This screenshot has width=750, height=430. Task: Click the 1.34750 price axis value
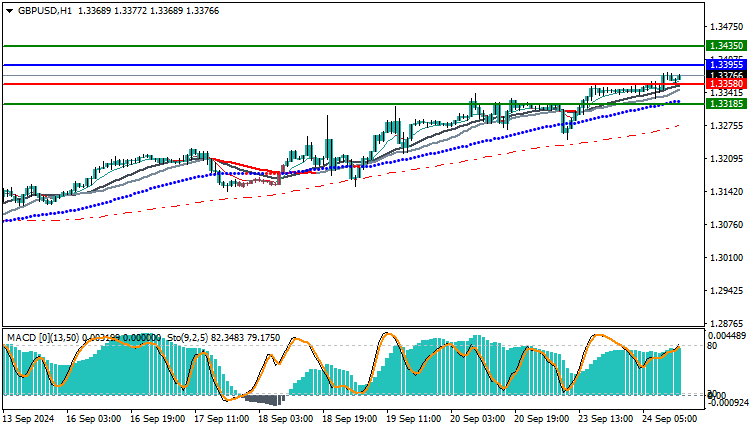pos(727,27)
